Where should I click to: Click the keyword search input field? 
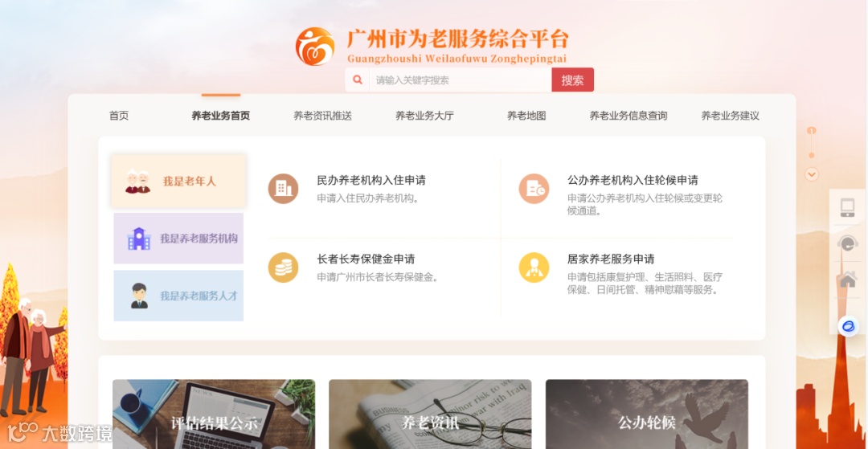tap(460, 80)
